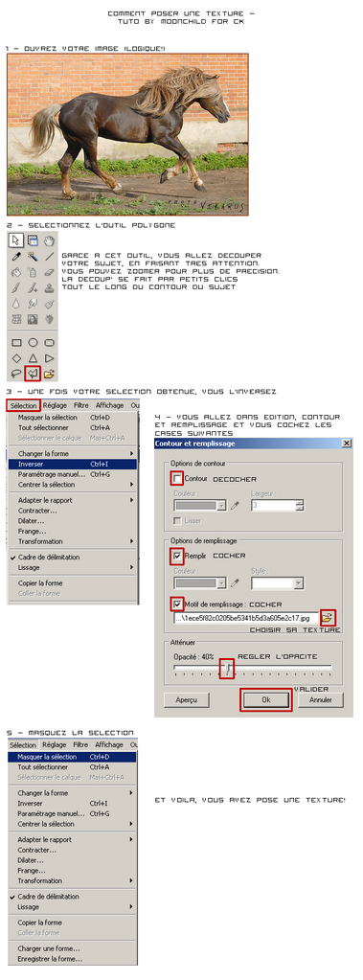The height and width of the screenshot is (980, 363).
Task: Uncheck the Contour checkbox
Action: (177, 478)
